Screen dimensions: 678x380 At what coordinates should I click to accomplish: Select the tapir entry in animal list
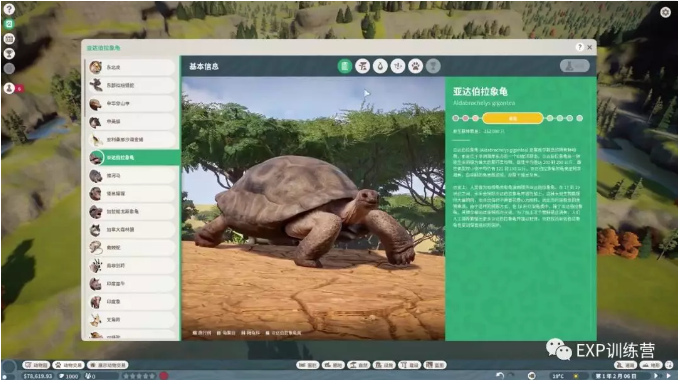(x=132, y=121)
